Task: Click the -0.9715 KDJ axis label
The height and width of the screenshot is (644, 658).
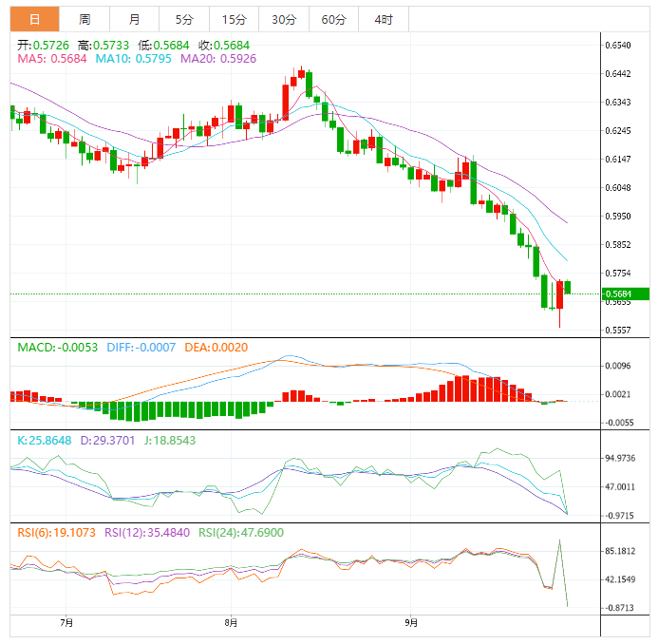Action: click(619, 516)
